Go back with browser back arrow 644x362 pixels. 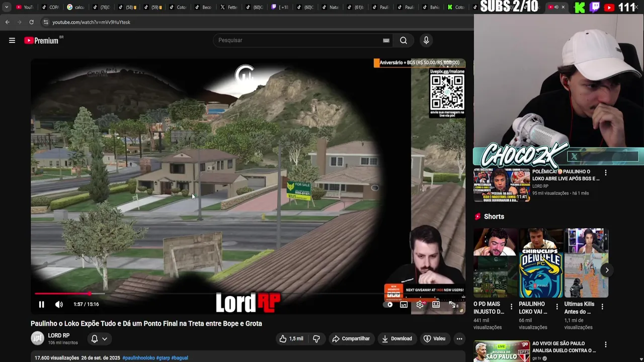7,22
